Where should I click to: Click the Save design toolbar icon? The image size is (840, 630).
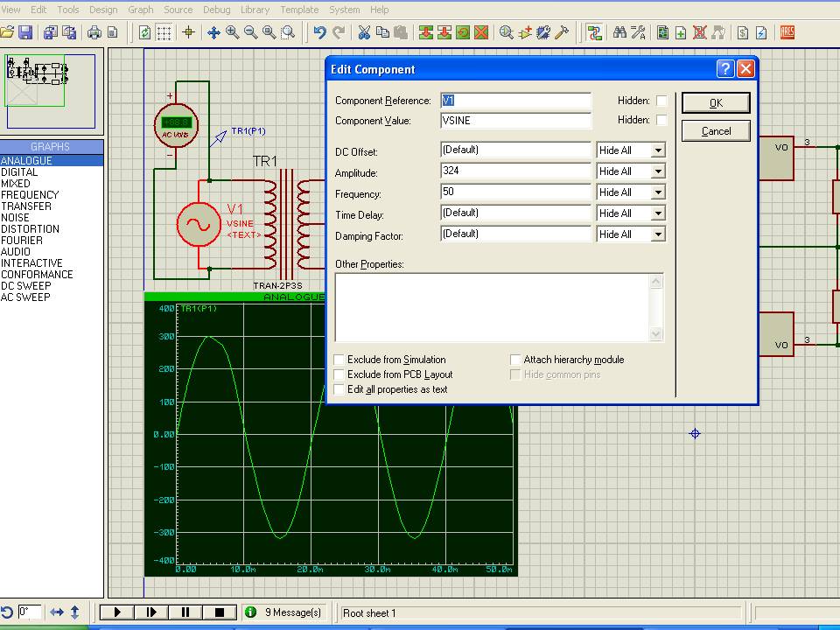(x=25, y=32)
